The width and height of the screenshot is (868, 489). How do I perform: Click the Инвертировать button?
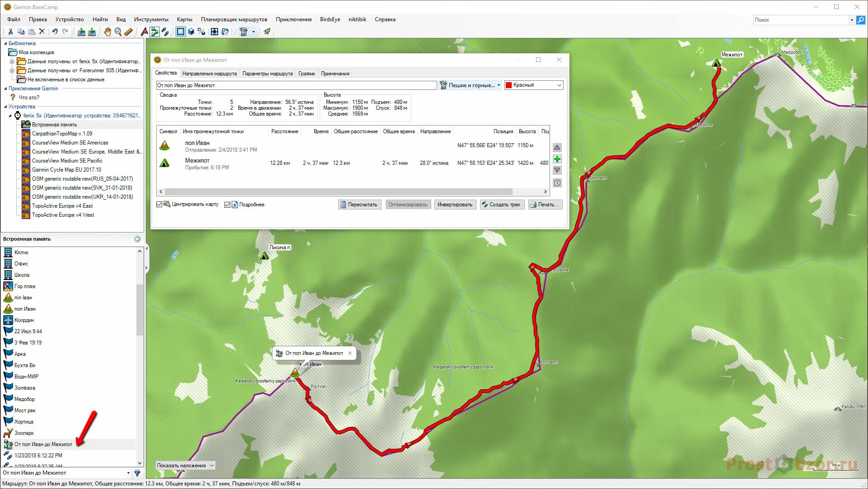pos(455,205)
